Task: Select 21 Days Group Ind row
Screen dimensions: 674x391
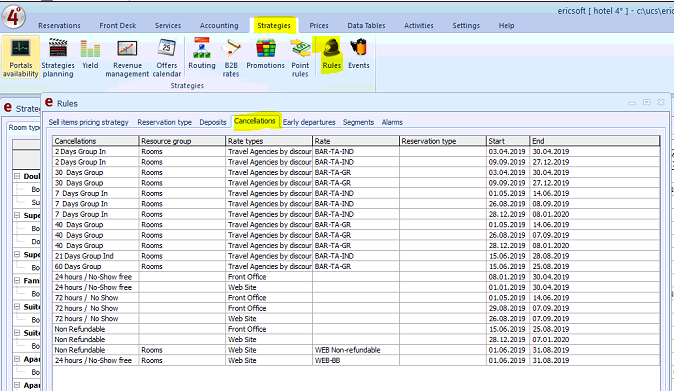Action: coord(356,256)
